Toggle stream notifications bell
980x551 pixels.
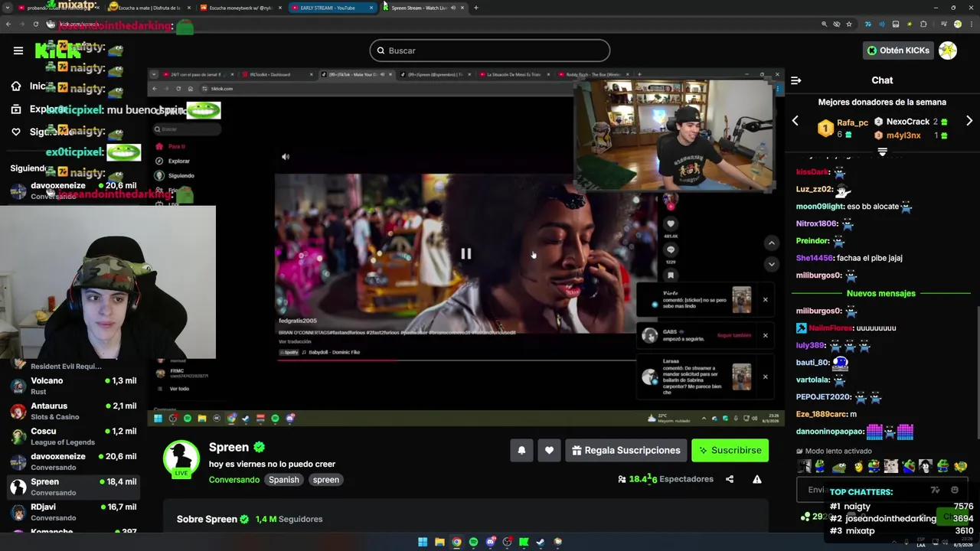coord(521,450)
